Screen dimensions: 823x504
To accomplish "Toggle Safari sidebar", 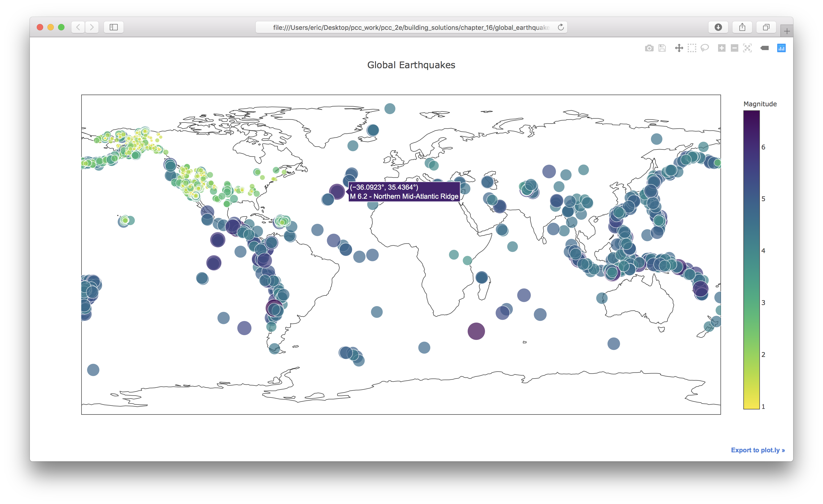I will 113,27.
